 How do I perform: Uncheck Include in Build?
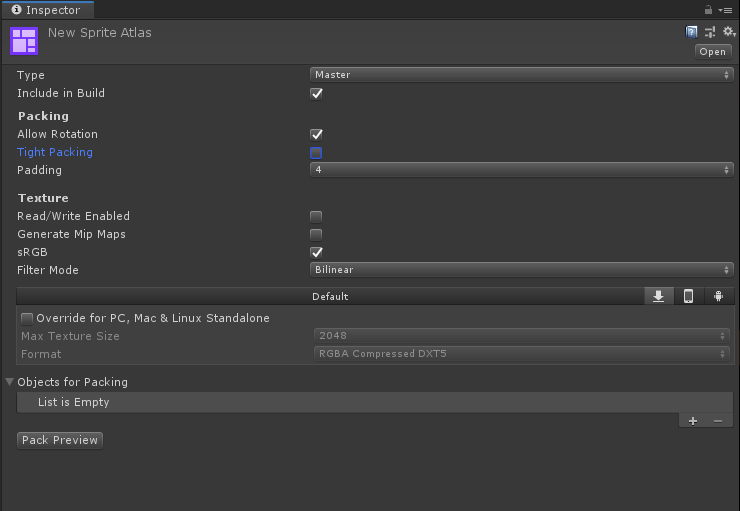pyautogui.click(x=316, y=93)
